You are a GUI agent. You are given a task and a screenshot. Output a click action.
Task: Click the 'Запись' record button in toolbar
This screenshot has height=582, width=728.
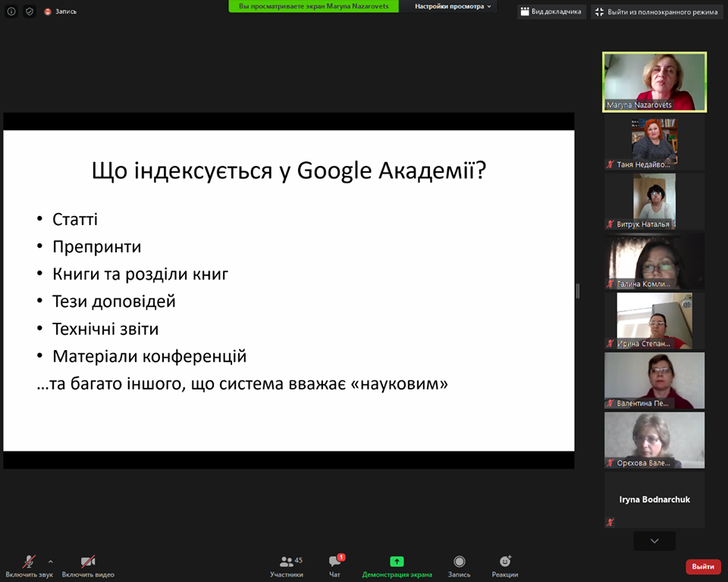460,566
